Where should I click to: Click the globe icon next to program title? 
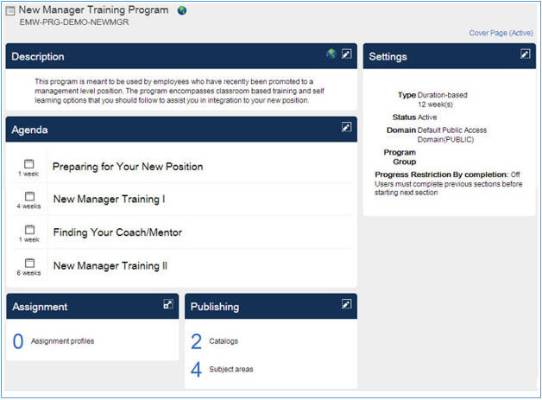tap(182, 11)
